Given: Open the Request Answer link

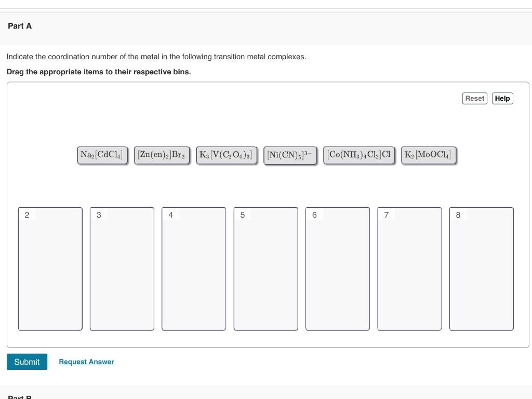Looking at the screenshot, I should [x=86, y=362].
